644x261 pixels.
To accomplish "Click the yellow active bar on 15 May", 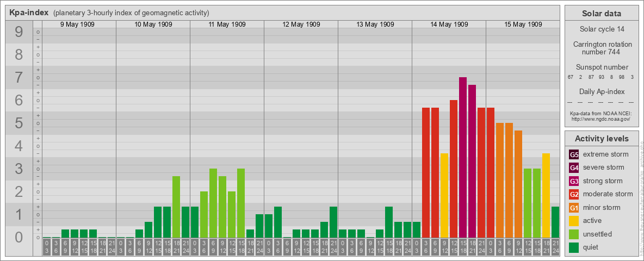I will [546, 196].
